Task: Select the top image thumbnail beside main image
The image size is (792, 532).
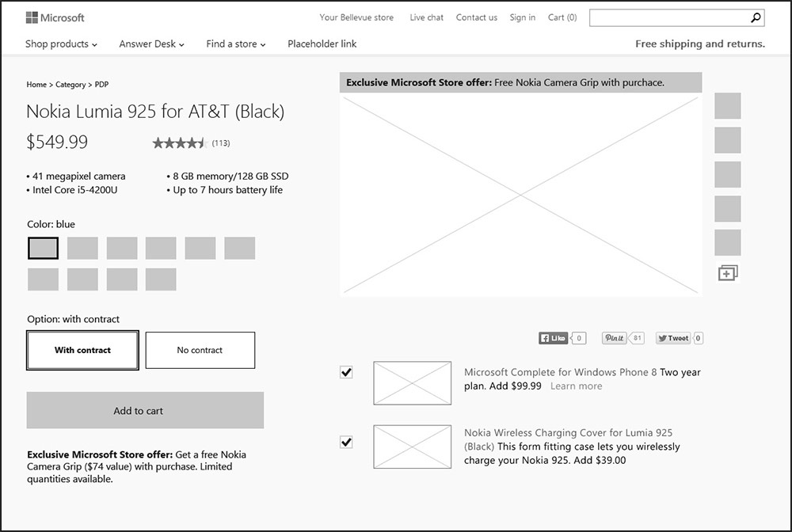Action: click(x=728, y=105)
